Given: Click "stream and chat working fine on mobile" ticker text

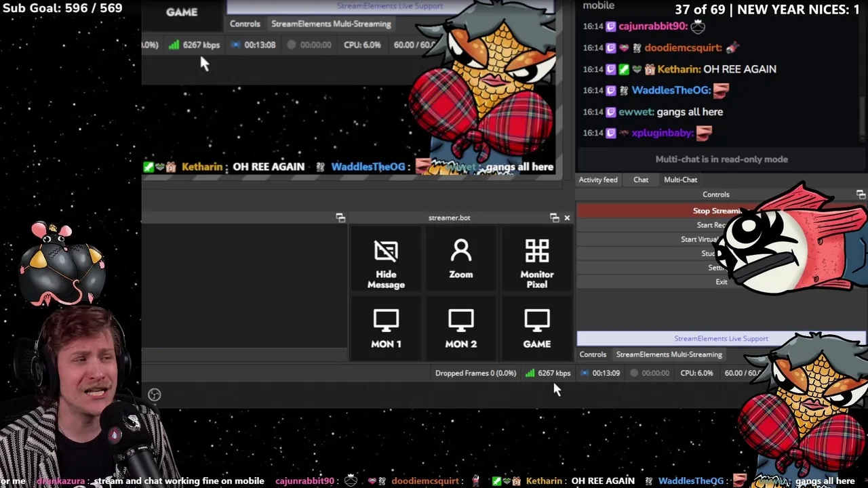Looking at the screenshot, I should pos(179,481).
